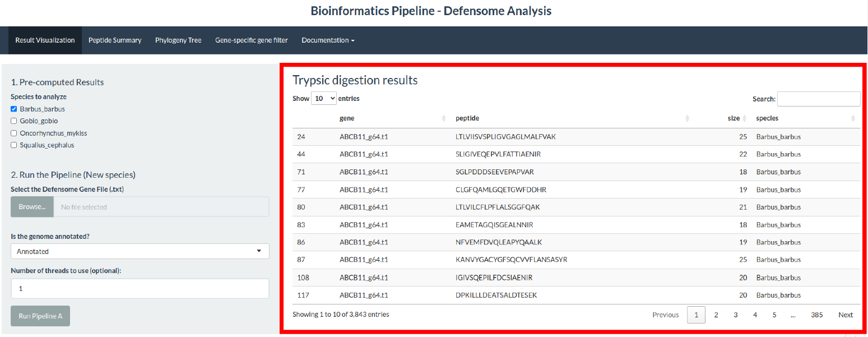This screenshot has height=337, width=868.
Task: Tick the Squalius_cephalus checkbox
Action: 14,145
